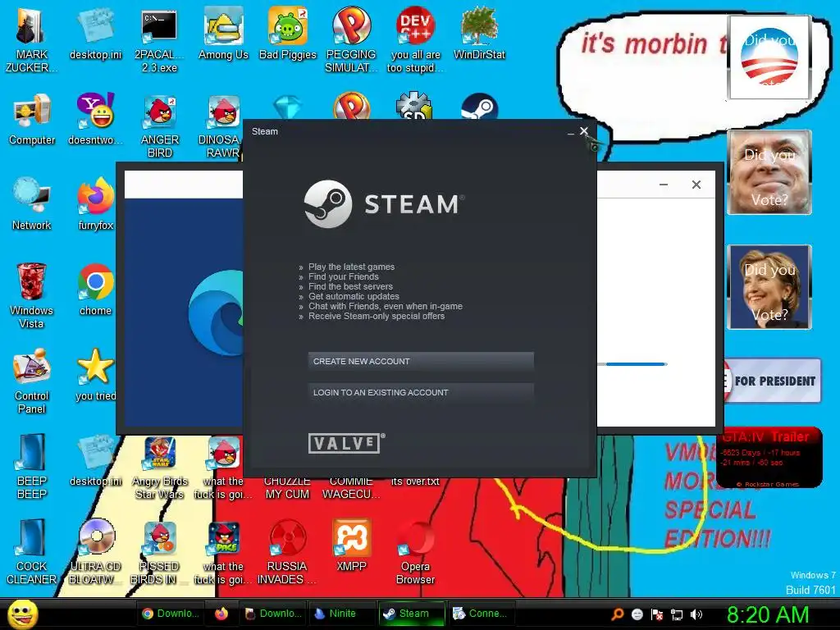Open the PISSED BIRDS IN... shortcut
The height and width of the screenshot is (630, 840).
(x=159, y=552)
